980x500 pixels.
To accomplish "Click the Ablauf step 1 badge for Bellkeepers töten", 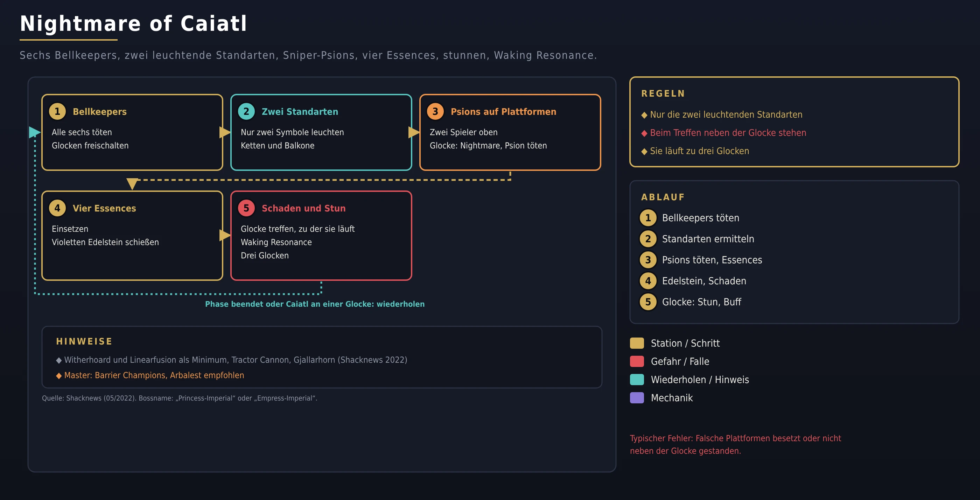I will (648, 218).
